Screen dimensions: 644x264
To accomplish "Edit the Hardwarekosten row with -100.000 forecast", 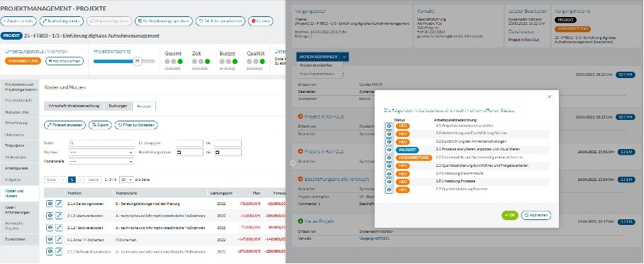I will [x=59, y=216].
